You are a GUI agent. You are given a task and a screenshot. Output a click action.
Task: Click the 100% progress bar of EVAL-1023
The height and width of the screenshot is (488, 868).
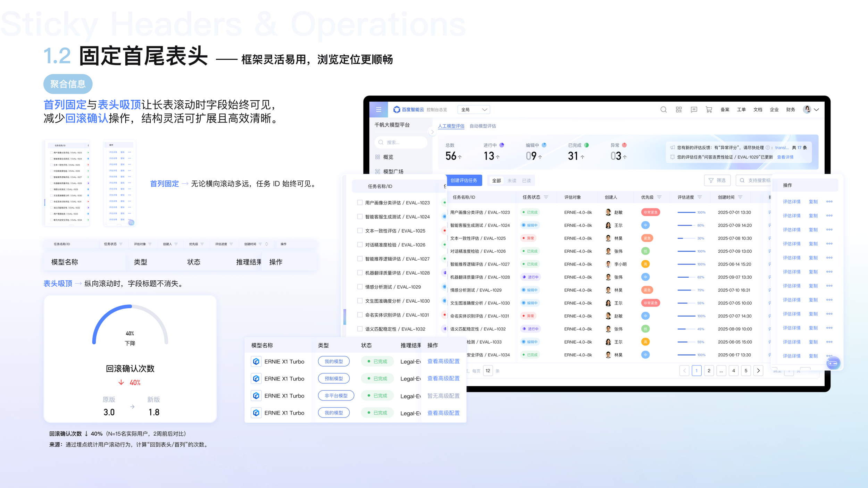pyautogui.click(x=686, y=212)
